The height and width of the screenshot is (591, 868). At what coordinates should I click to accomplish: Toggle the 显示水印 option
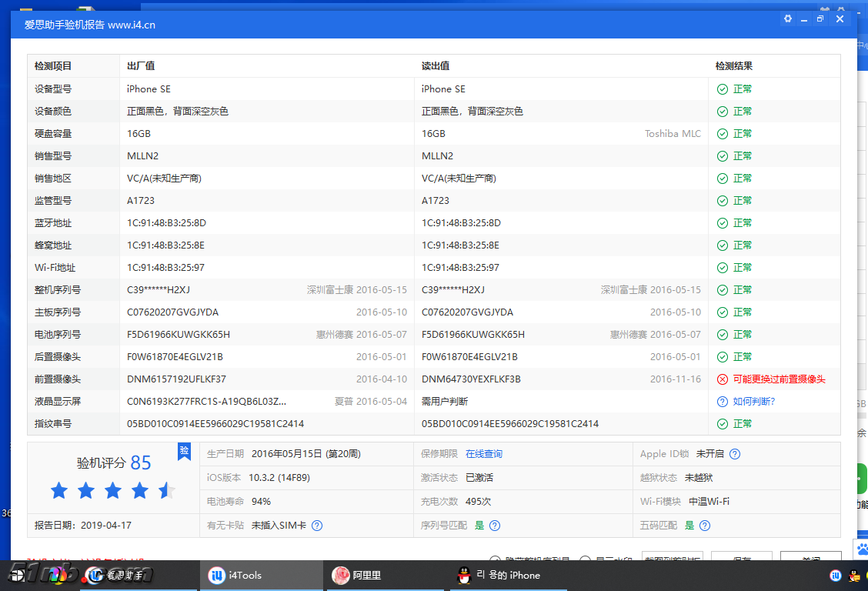pyautogui.click(x=585, y=560)
